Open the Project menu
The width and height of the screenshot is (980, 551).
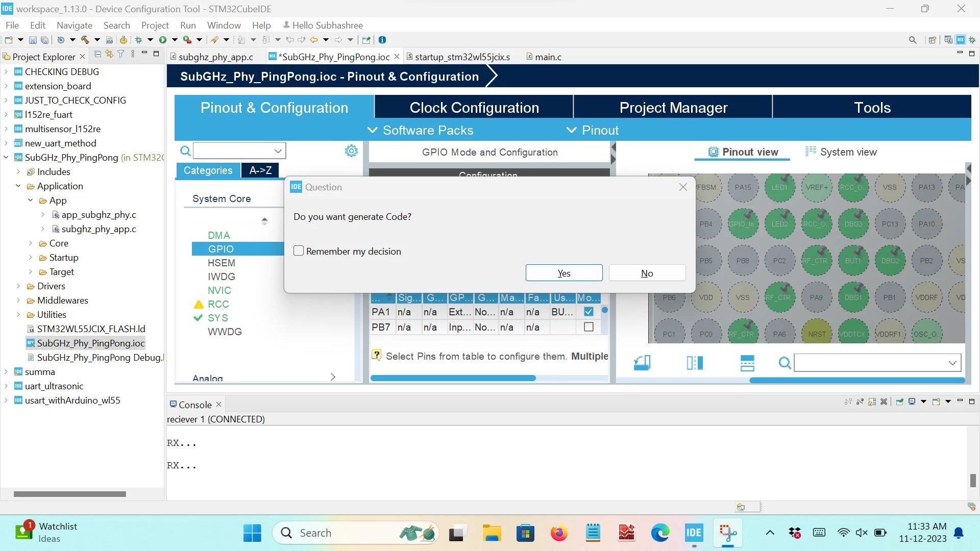[155, 26]
